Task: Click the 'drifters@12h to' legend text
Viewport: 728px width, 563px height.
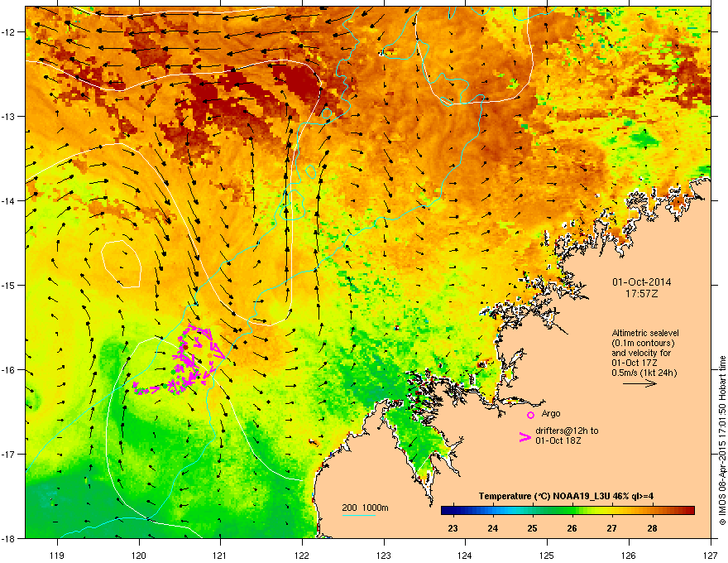Action: click(567, 431)
